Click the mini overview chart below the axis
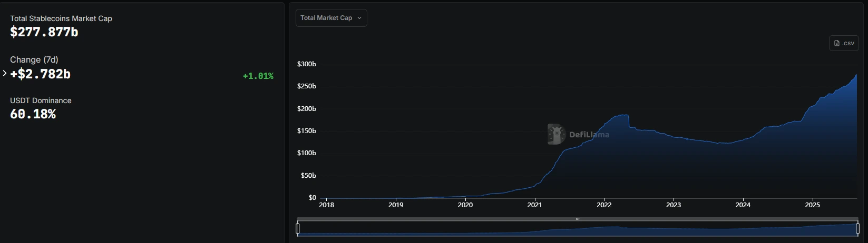The width and height of the screenshot is (868, 243). (578, 228)
